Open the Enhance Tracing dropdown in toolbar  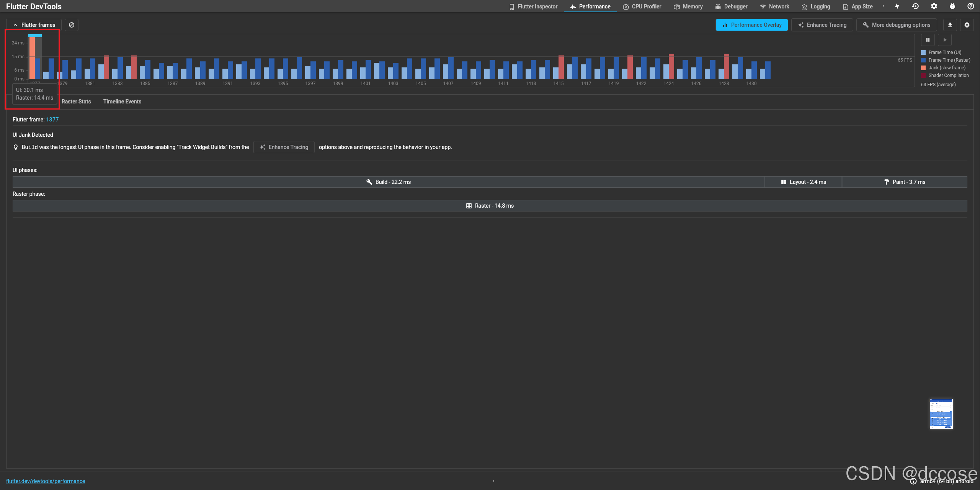click(x=822, y=25)
